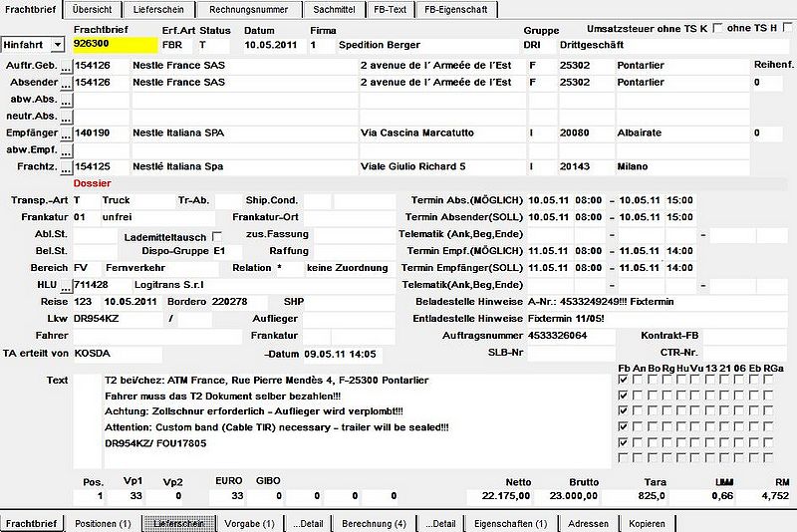
Task: Open Berechnung (4) at the bottom
Action: 375,523
